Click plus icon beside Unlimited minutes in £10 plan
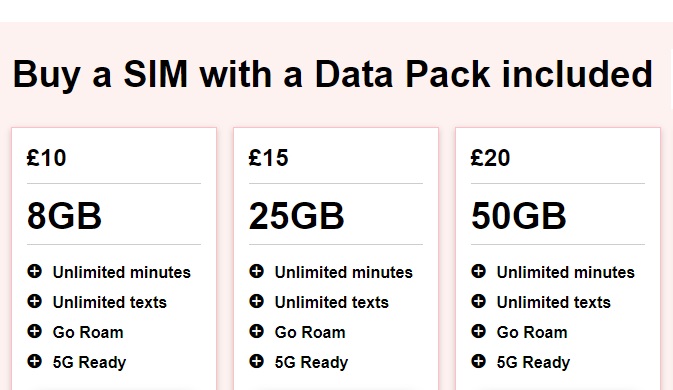The image size is (673, 390). point(34,271)
